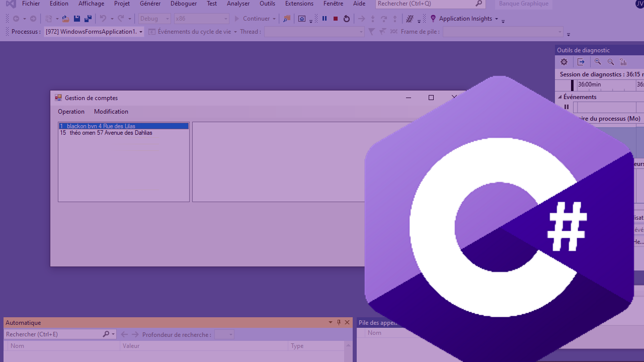Toggle pin on the Automatique panel
The width and height of the screenshot is (644, 362).
click(339, 322)
